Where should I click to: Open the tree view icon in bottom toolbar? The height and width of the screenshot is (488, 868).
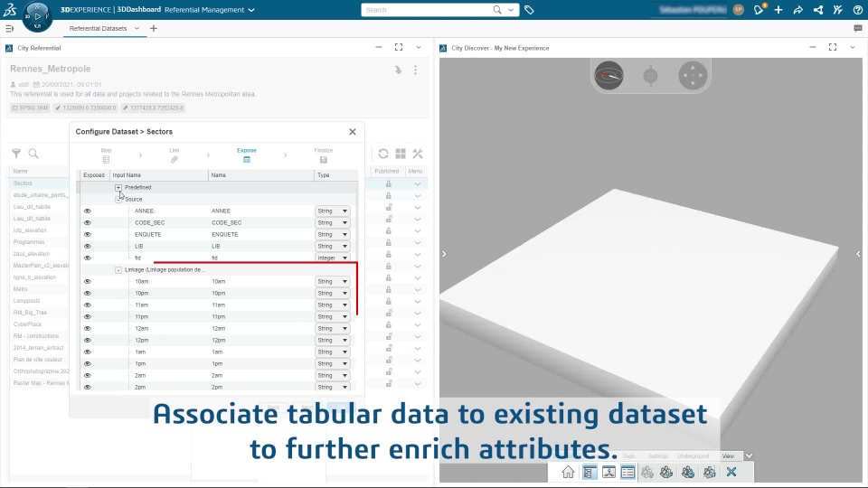pos(589,472)
